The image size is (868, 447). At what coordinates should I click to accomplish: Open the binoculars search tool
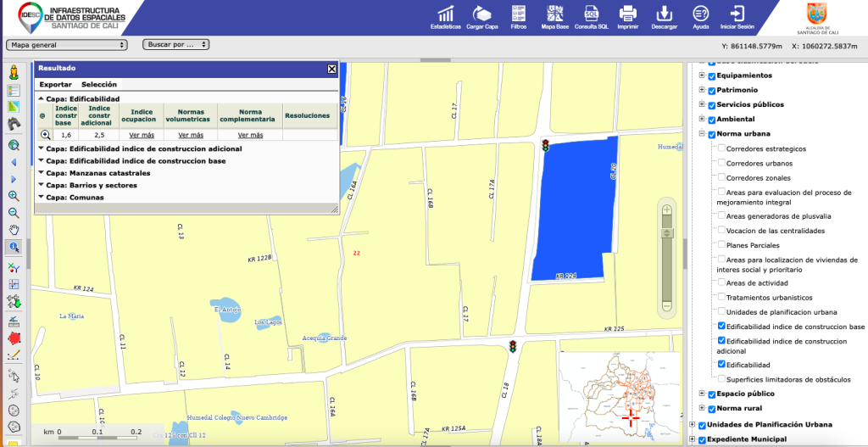coord(14,125)
